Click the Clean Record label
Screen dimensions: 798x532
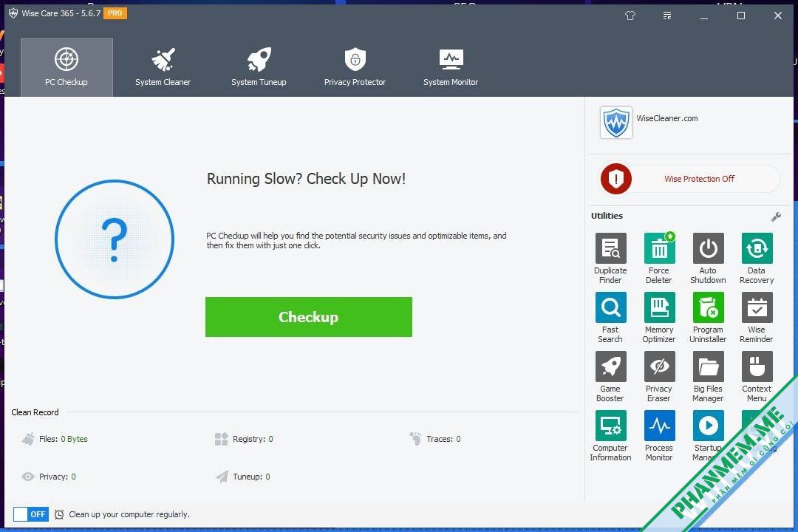click(35, 412)
